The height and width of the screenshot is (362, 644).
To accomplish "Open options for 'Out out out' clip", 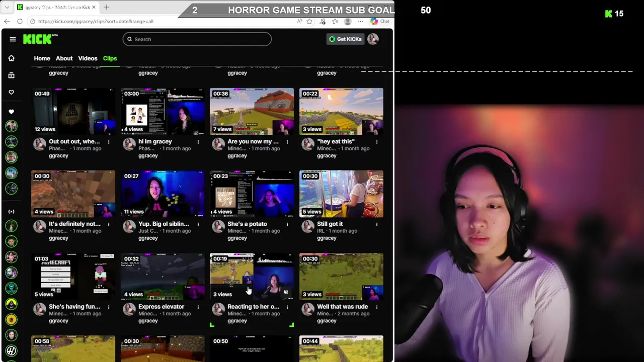I will (109, 142).
